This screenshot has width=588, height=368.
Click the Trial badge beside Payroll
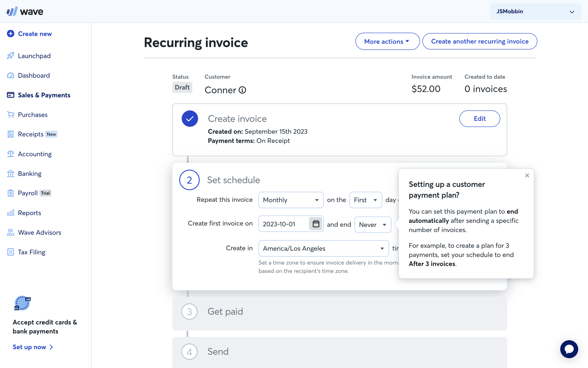(45, 193)
